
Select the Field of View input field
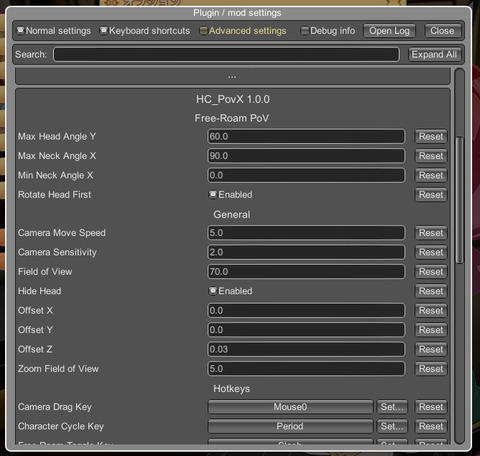tap(306, 272)
